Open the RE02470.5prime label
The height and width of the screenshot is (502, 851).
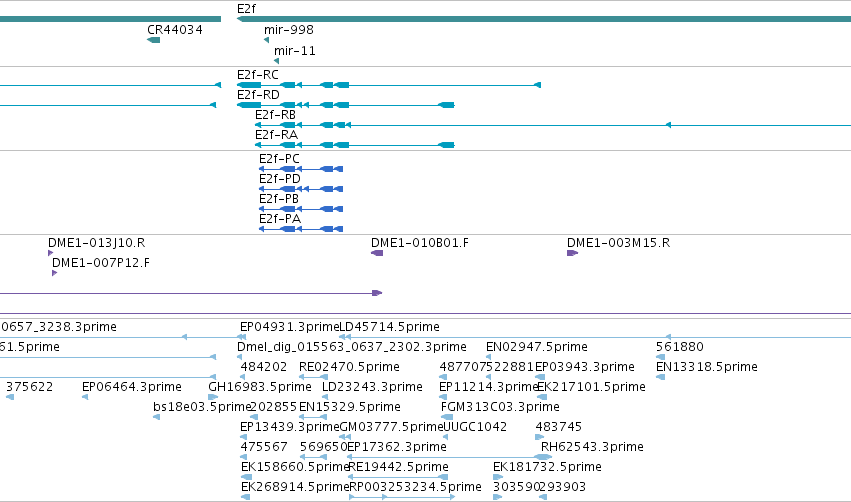(350, 367)
